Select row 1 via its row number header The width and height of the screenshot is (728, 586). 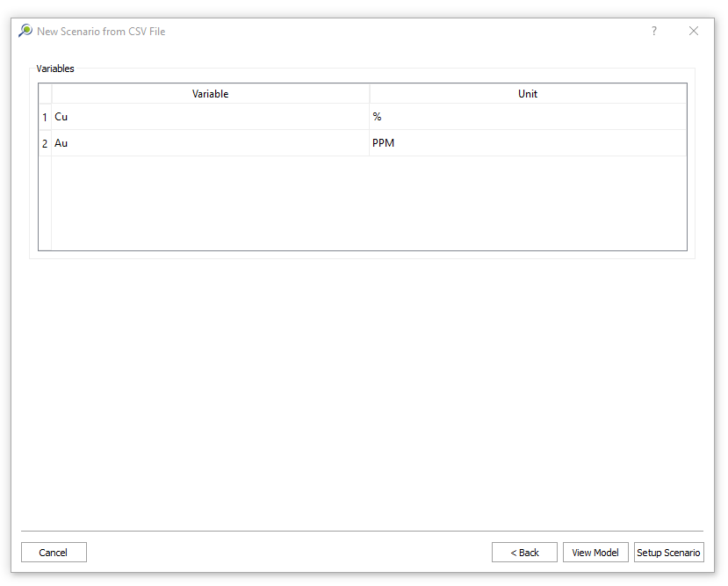tap(45, 117)
